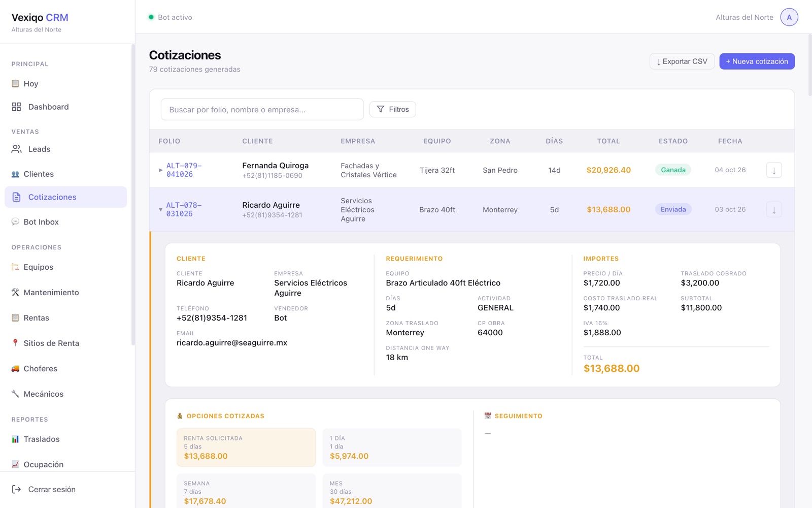The width and height of the screenshot is (812, 508).
Task: Open the Hoy page icon
Action: [x=15, y=84]
